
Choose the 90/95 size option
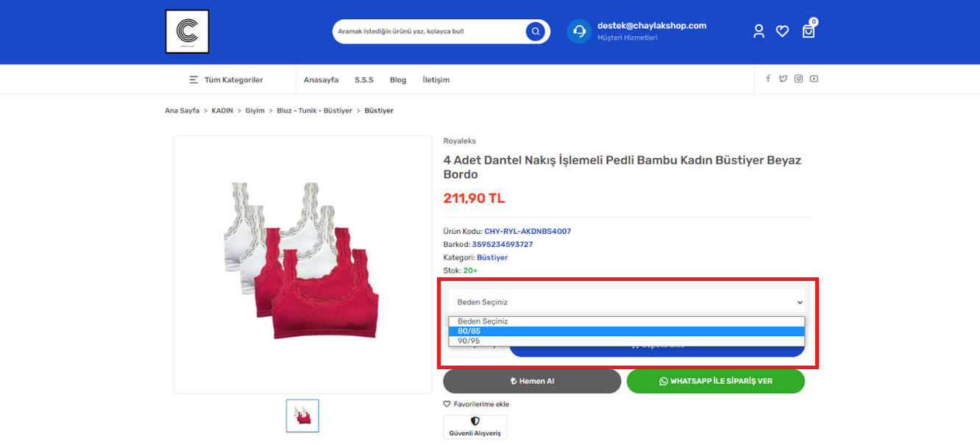(626, 341)
